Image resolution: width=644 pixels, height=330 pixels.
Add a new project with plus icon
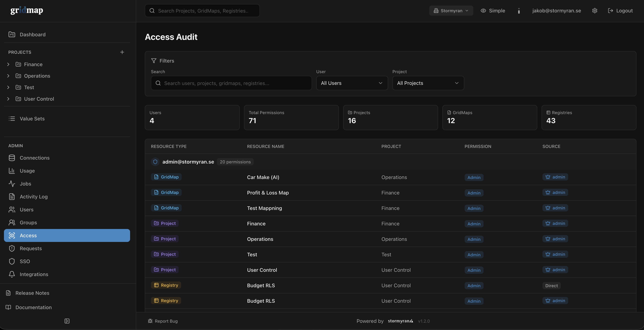(x=122, y=52)
